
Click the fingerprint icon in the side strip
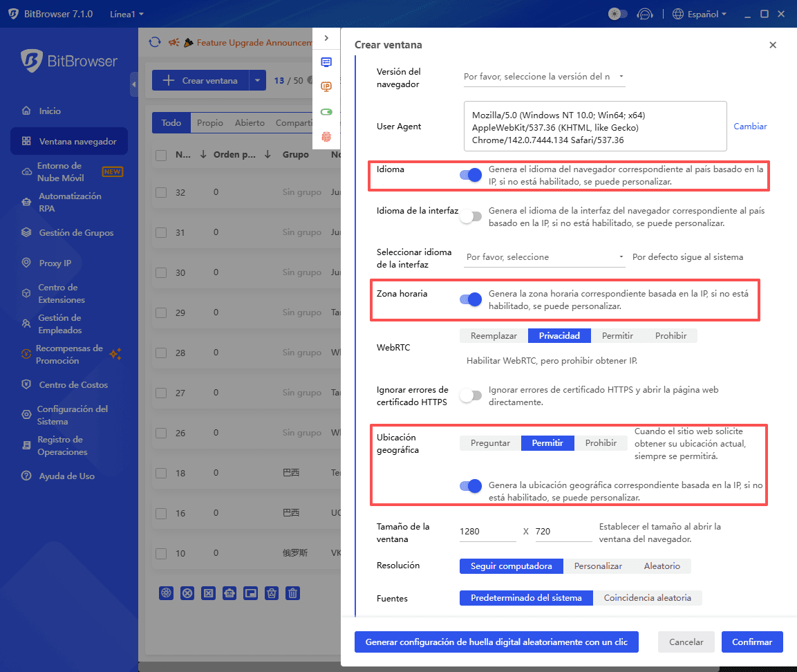[x=326, y=137]
